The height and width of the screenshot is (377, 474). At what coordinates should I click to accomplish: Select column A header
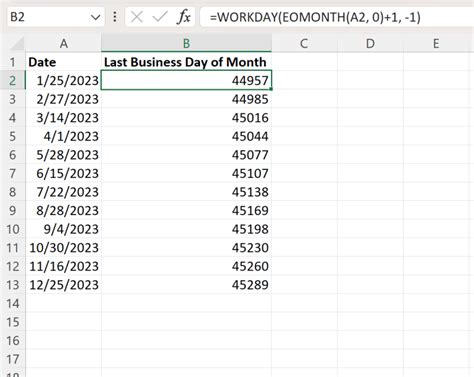(63, 43)
